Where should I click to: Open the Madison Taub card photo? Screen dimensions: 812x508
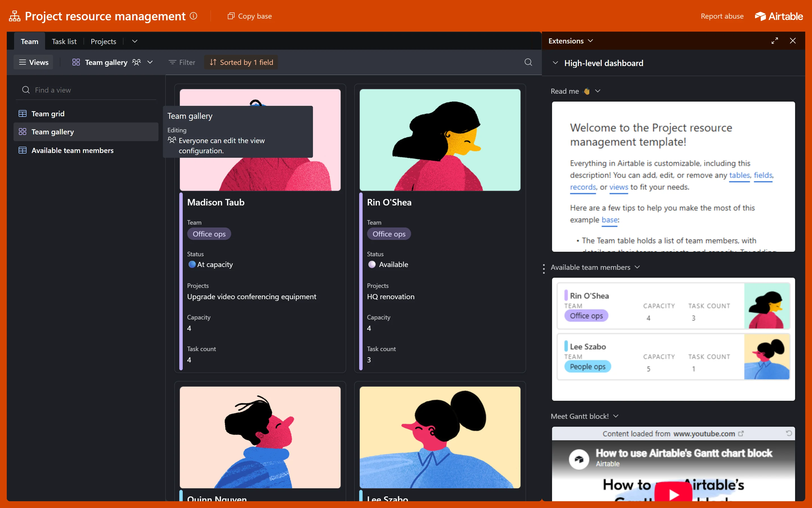coord(260,140)
